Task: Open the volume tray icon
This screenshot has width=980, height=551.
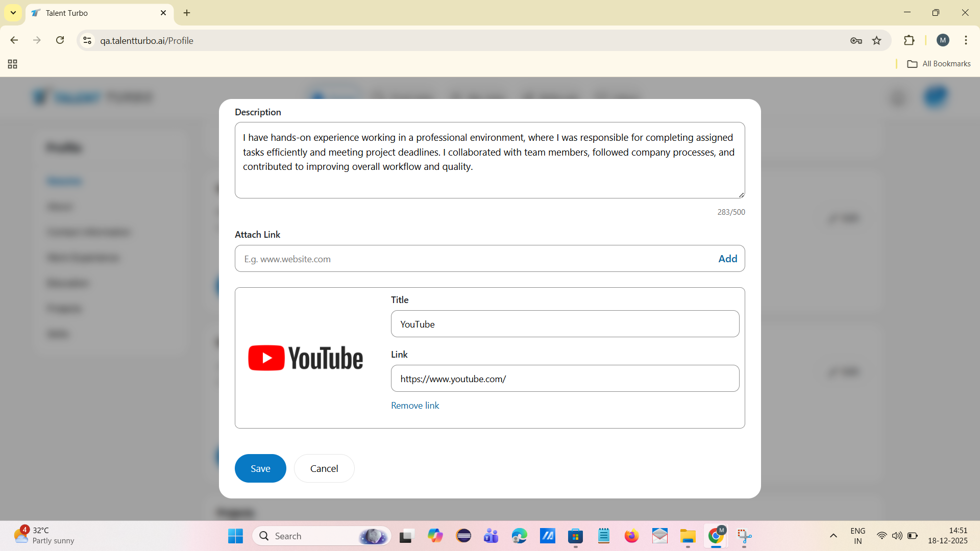Action: [897, 536]
